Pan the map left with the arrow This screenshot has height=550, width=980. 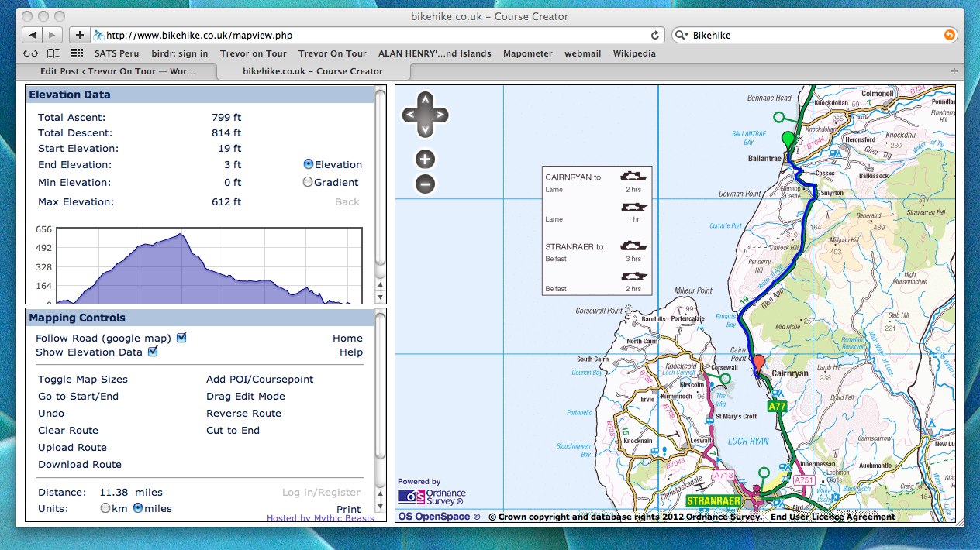click(409, 115)
